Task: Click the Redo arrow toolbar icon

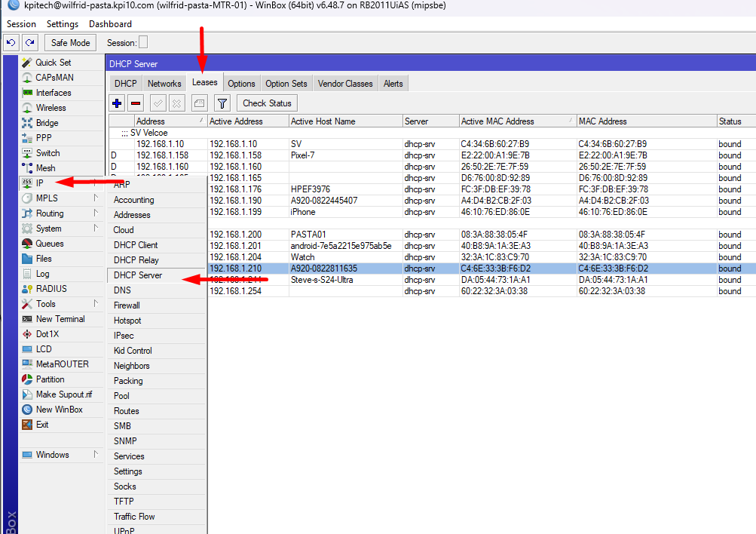Action: (30, 43)
